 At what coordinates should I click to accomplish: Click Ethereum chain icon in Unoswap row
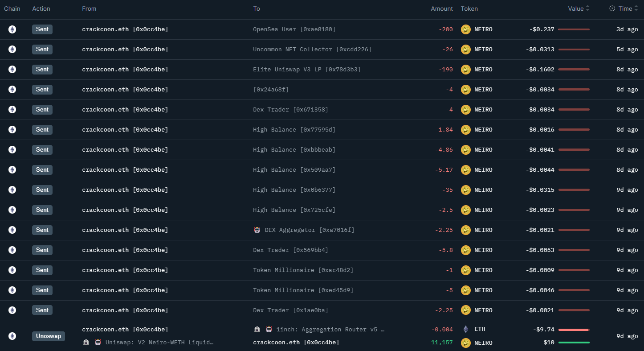[12, 336]
